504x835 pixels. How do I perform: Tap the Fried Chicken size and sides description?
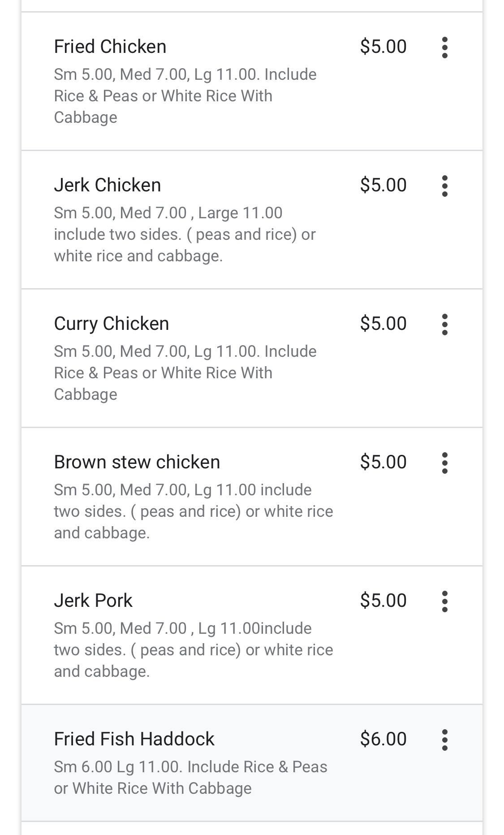pyautogui.click(x=185, y=96)
